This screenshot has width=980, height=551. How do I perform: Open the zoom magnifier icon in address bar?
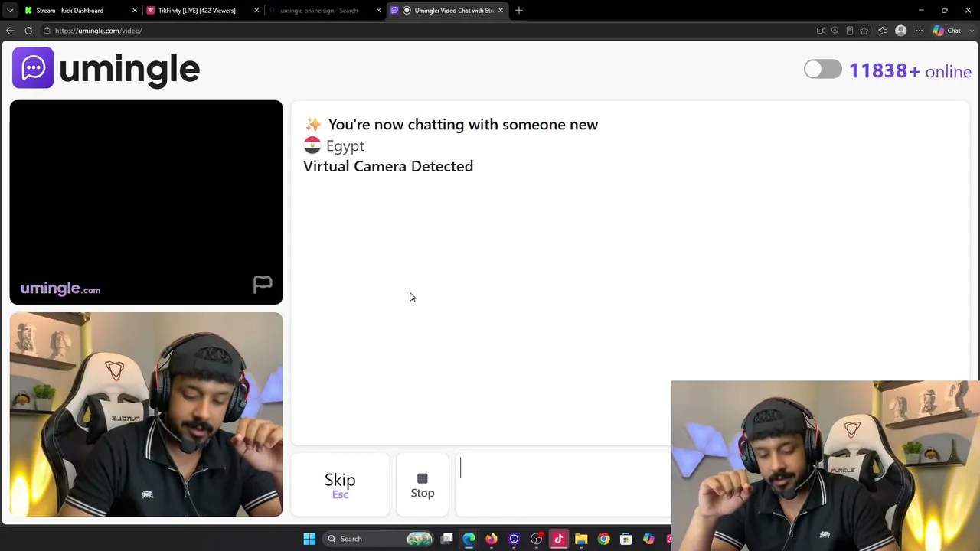pos(835,31)
